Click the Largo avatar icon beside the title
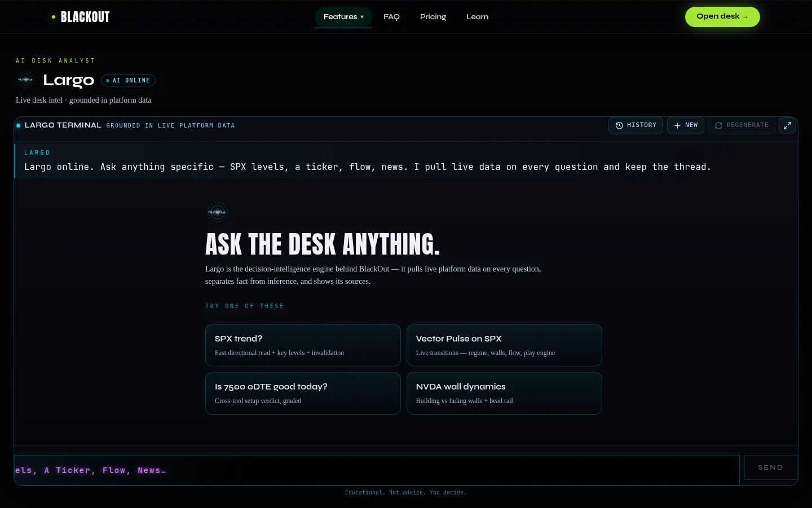 [x=26, y=80]
